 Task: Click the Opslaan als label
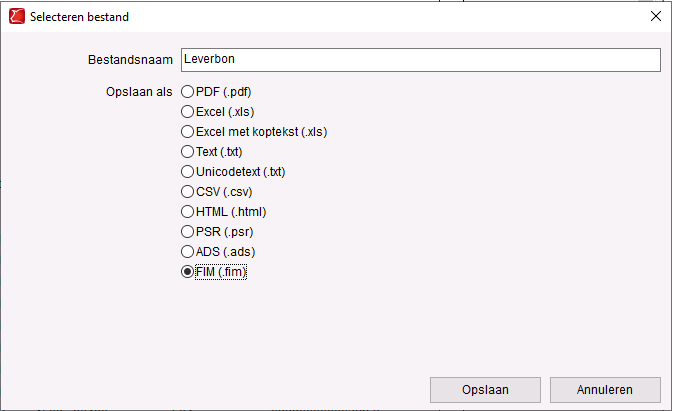139,92
